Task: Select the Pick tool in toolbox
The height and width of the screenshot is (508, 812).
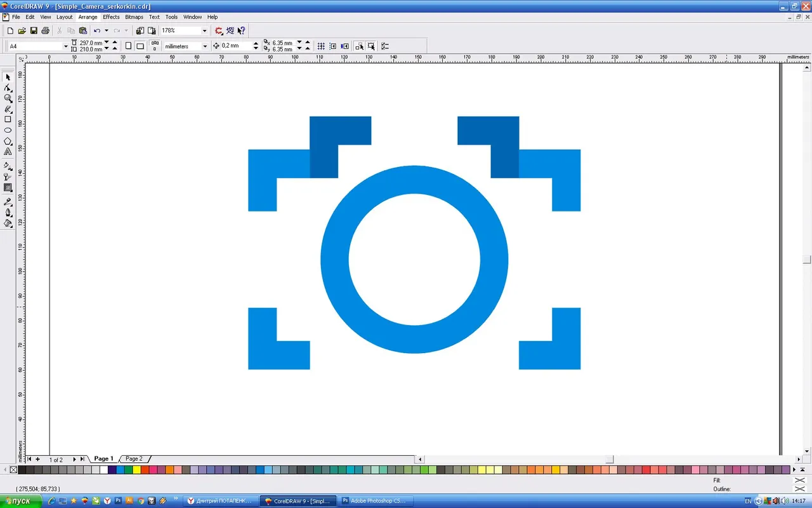Action: click(x=8, y=77)
